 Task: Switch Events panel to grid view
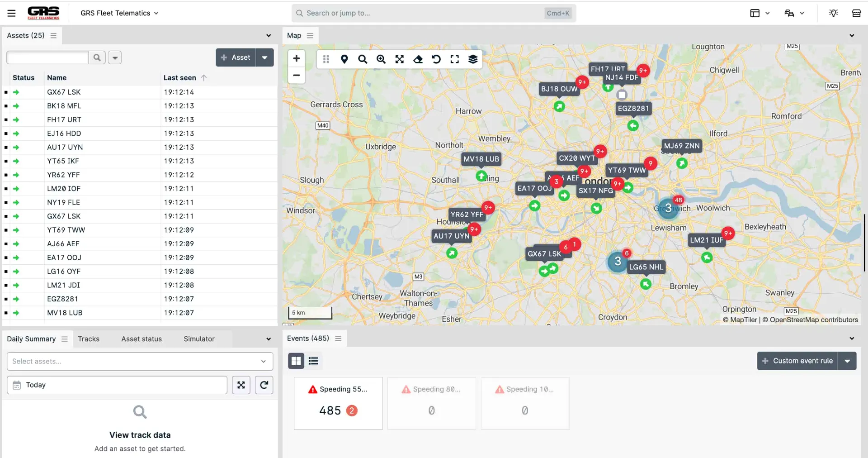(x=296, y=361)
